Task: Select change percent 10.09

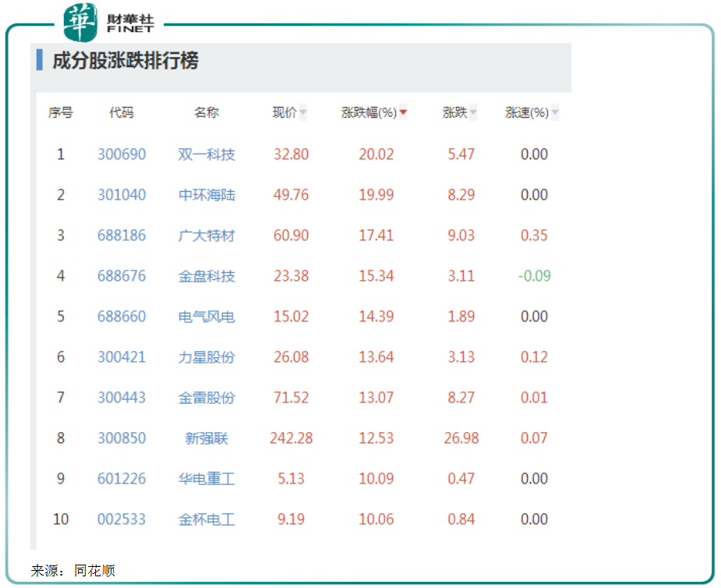Action: point(376,479)
